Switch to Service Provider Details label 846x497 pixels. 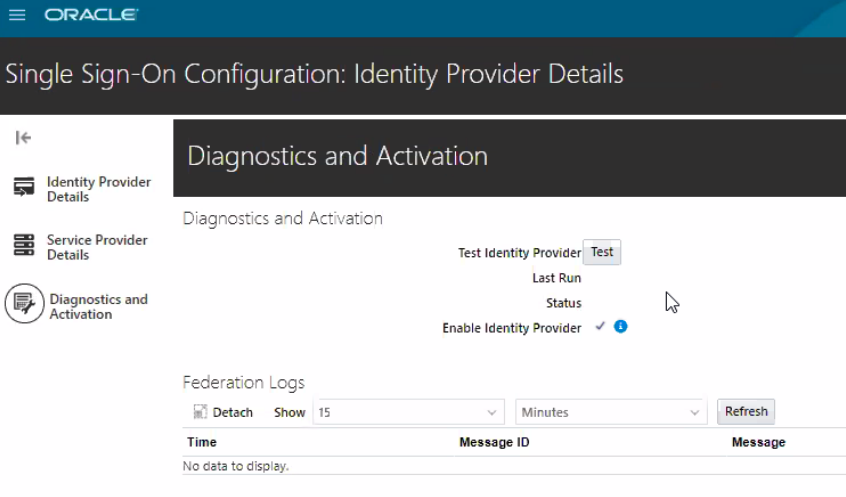point(97,247)
